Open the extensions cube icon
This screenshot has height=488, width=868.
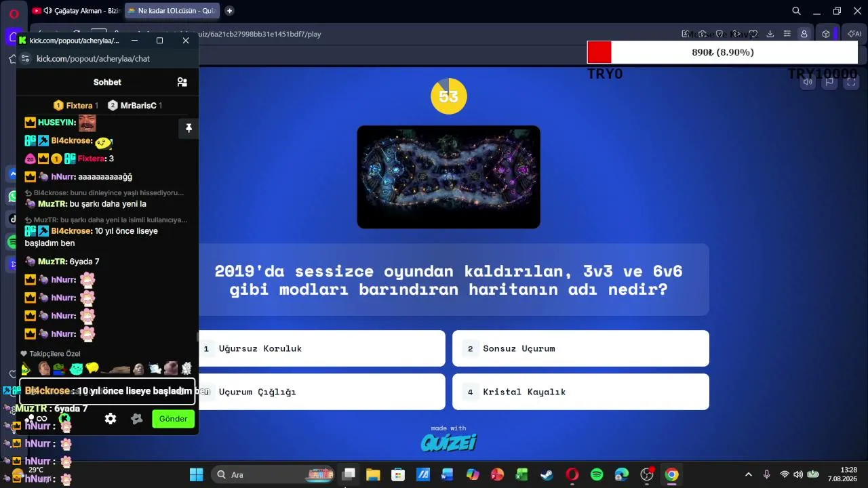826,34
